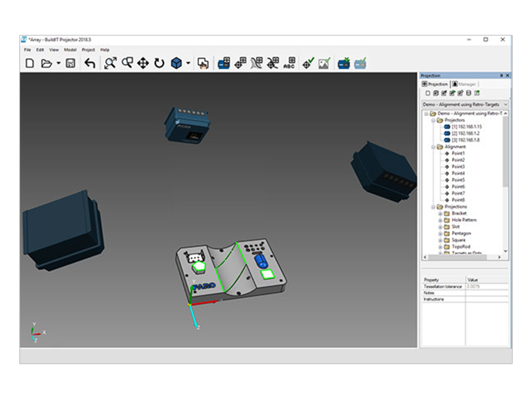Open the Project menu

(88, 50)
